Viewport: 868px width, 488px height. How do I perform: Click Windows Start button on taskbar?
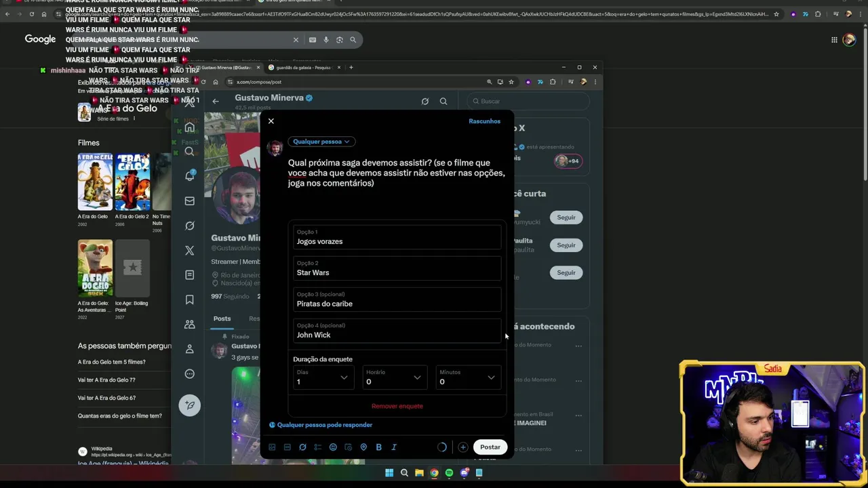pyautogui.click(x=389, y=473)
